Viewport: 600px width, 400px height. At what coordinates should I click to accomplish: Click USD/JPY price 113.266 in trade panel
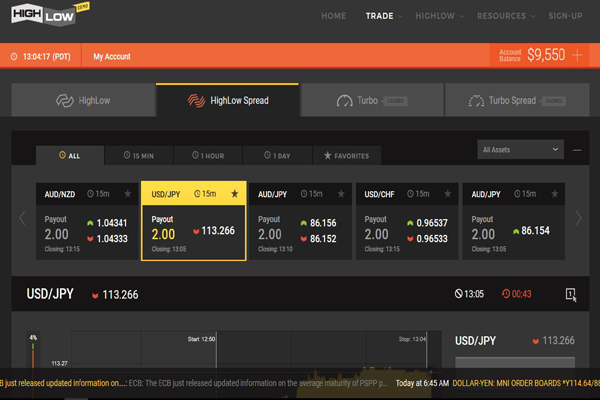pos(554,340)
